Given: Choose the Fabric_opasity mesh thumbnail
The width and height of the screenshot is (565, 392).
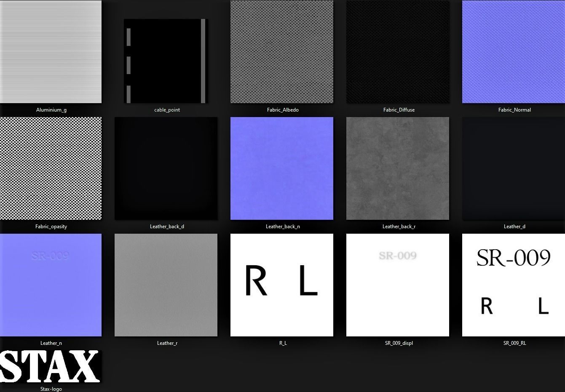Looking at the screenshot, I should [x=51, y=168].
